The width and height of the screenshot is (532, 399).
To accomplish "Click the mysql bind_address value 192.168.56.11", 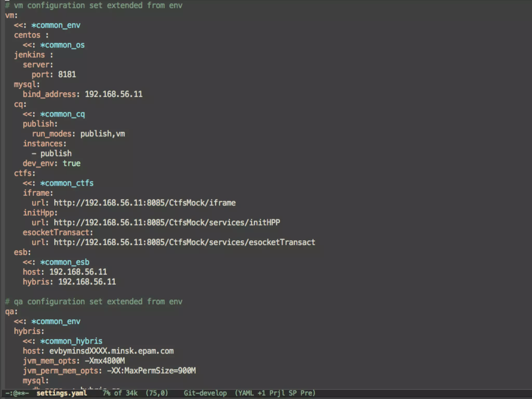I will click(114, 94).
